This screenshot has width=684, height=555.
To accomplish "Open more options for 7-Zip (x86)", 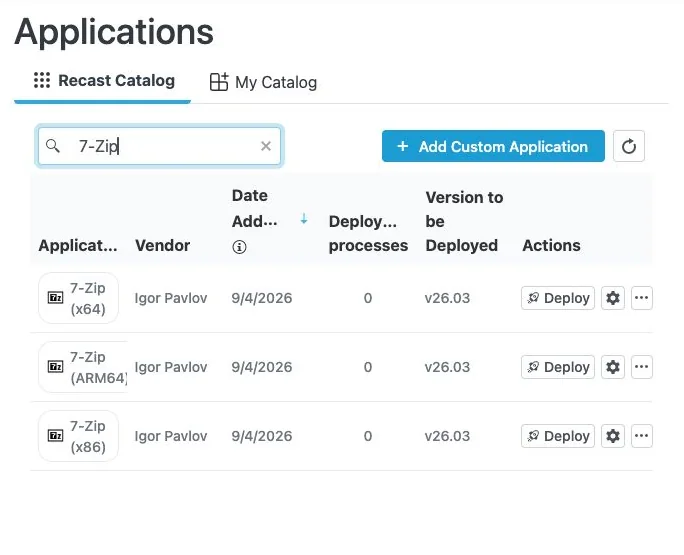I will point(641,436).
